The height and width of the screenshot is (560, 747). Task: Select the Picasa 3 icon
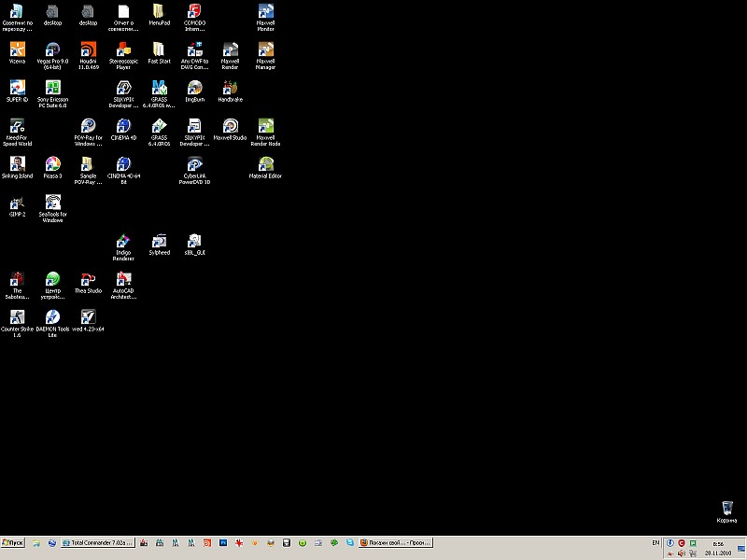tap(52, 165)
